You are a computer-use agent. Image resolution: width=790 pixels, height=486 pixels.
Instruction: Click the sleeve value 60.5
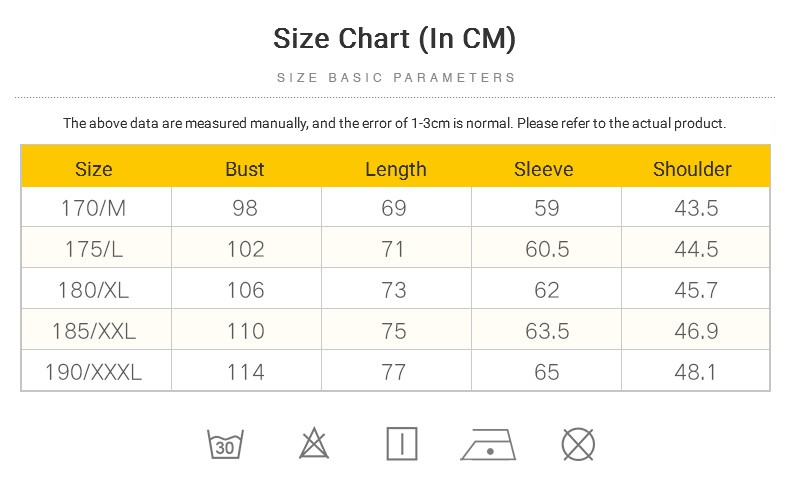click(x=547, y=249)
